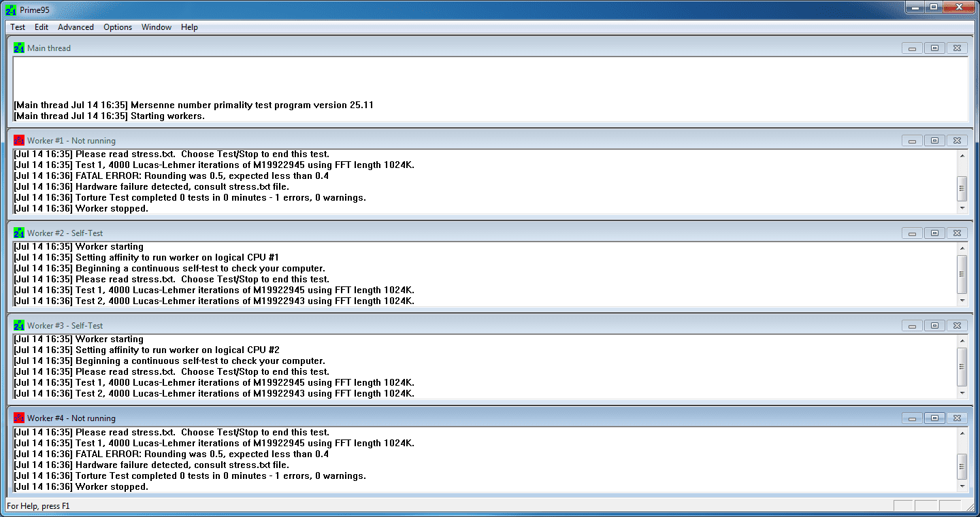Open the Window menu
The image size is (980, 517).
(157, 27)
